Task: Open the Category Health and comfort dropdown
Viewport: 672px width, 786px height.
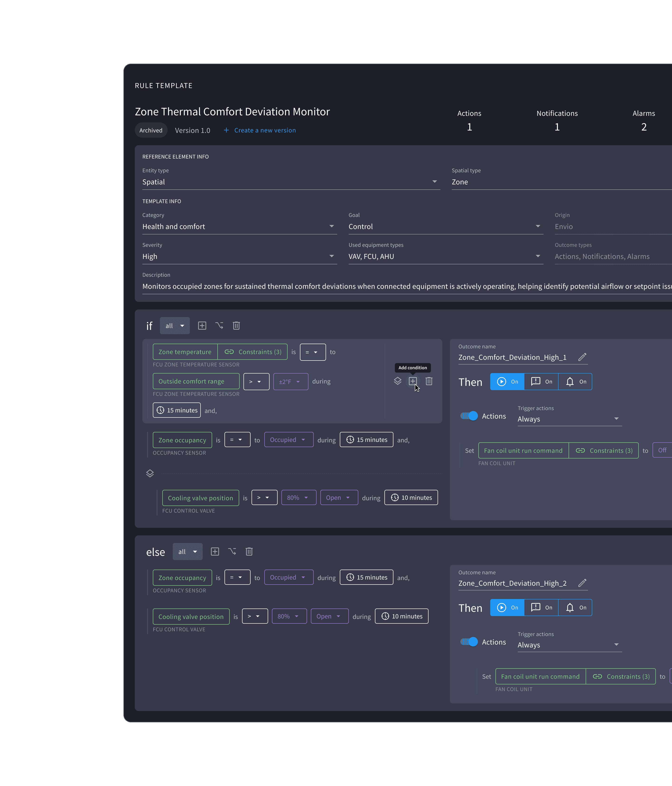Action: point(240,226)
